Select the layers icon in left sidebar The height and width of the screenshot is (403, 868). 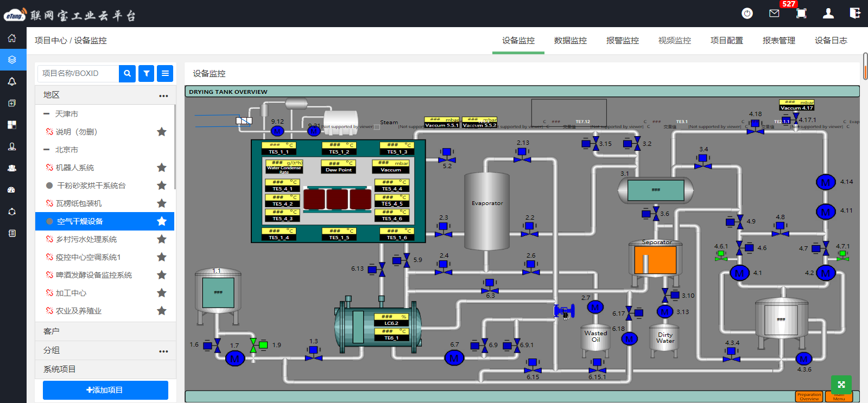[12, 60]
